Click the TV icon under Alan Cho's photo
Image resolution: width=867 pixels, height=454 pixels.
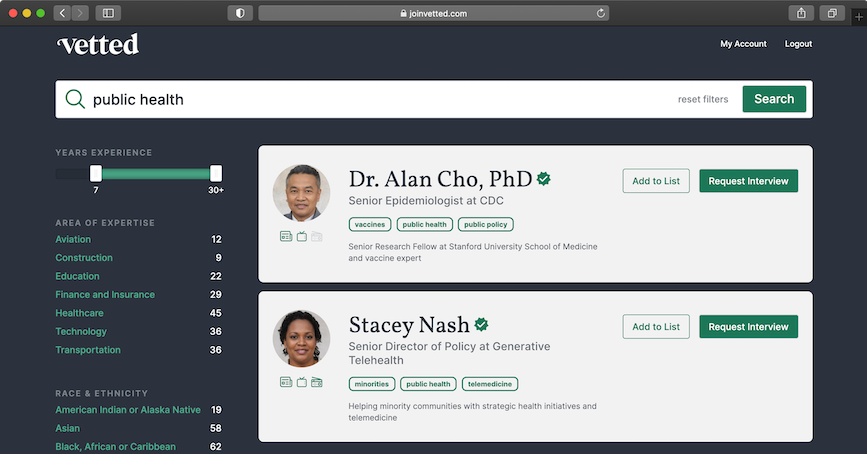pos(301,237)
